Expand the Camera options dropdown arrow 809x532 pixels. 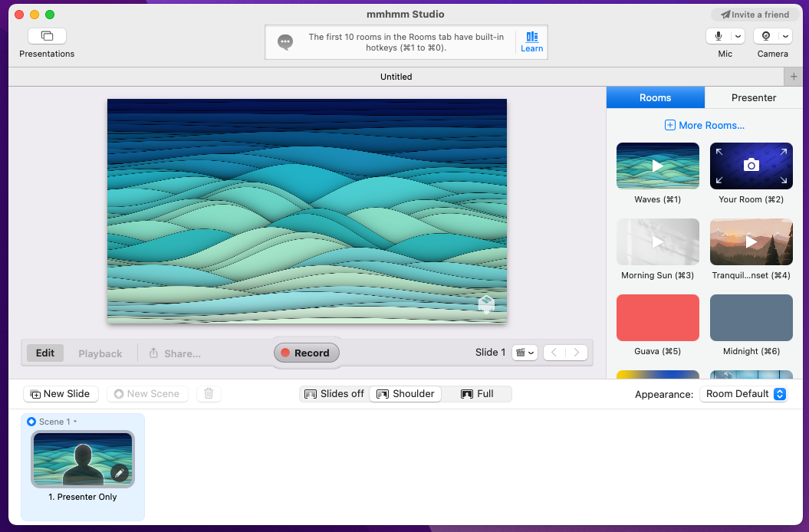785,36
